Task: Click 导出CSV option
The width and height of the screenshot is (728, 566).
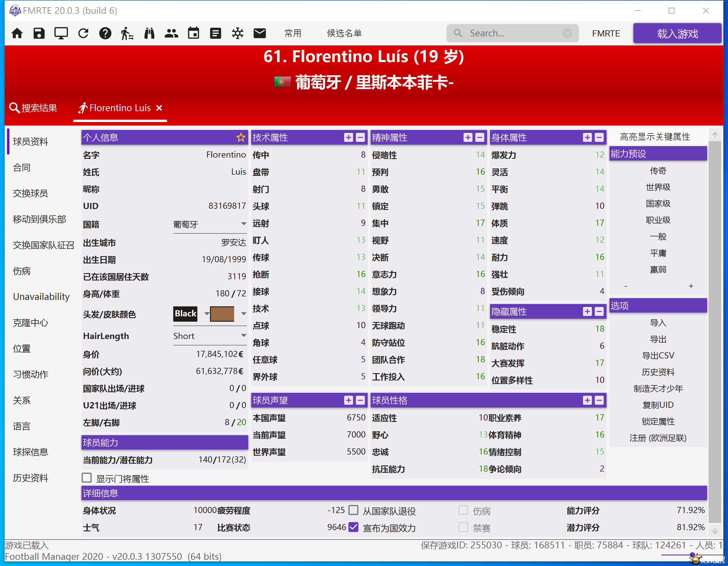Action: 658,355
